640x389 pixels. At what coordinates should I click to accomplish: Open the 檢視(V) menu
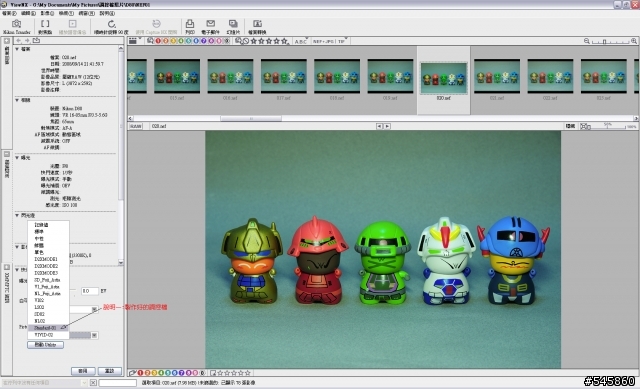click(x=66, y=13)
